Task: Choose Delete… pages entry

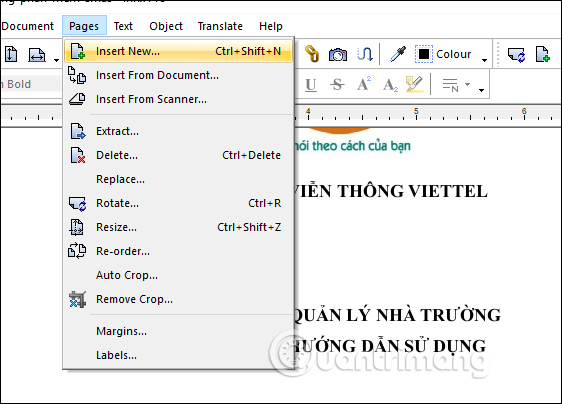Action: [178, 155]
